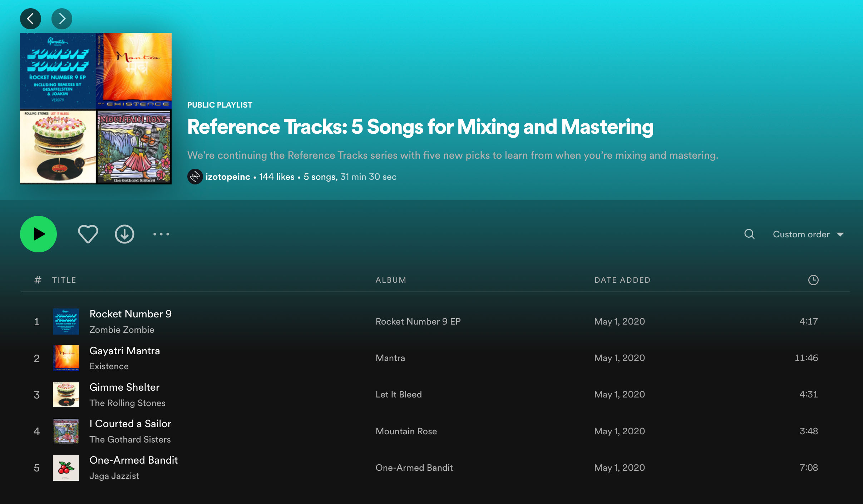Go forward with the right arrow button
863x504 pixels.
click(62, 19)
